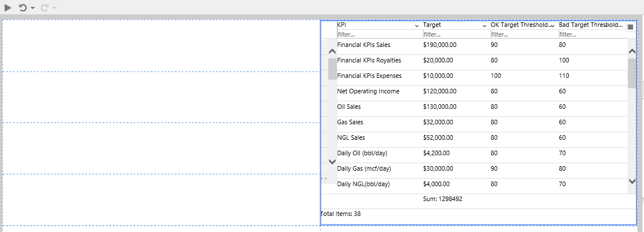Viewport: 644px width, 232px height.
Task: Click the left scrollbar up arrow
Action: 332,52
